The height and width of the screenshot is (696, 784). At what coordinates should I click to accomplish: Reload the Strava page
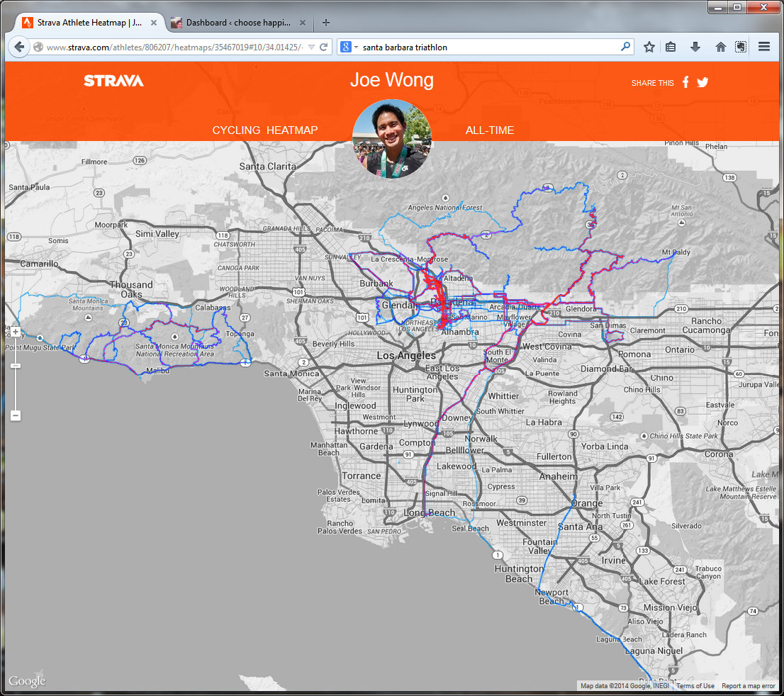[324, 47]
